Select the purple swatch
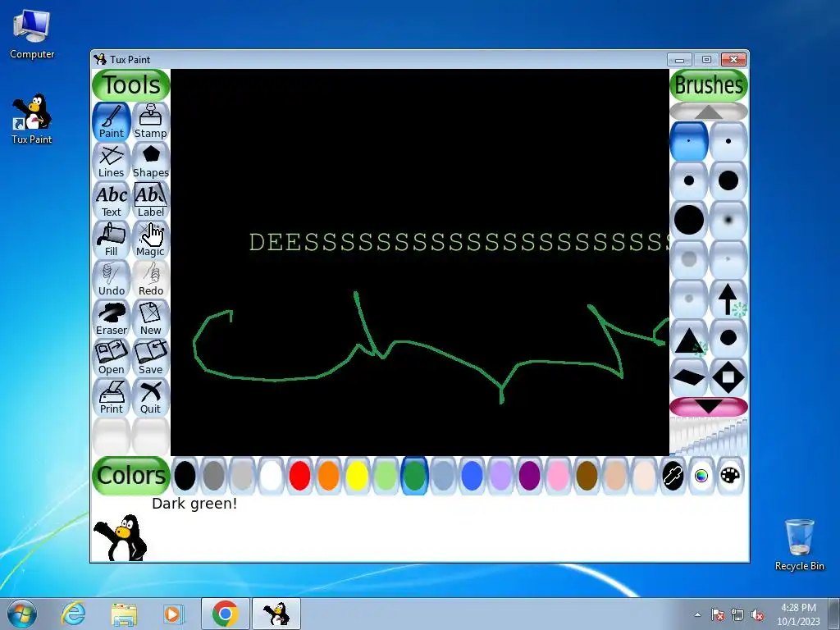840x630 pixels. (x=529, y=476)
